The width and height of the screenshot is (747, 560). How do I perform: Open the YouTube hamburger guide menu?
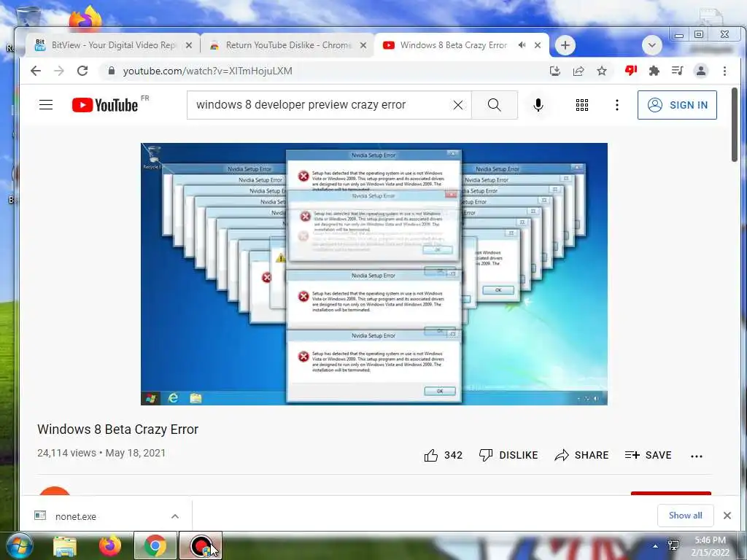click(46, 105)
